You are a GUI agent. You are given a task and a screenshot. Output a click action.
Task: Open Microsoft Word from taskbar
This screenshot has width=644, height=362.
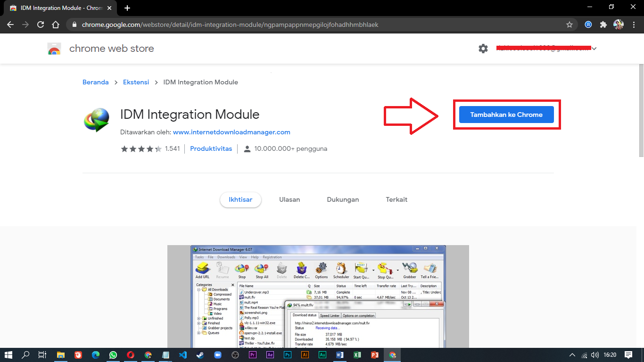[x=340, y=355]
